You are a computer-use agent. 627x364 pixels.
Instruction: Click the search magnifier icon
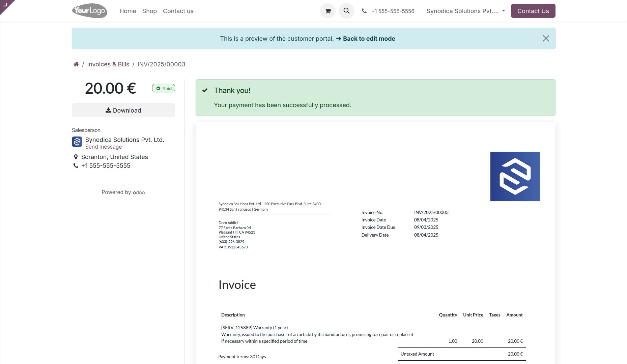tap(346, 11)
